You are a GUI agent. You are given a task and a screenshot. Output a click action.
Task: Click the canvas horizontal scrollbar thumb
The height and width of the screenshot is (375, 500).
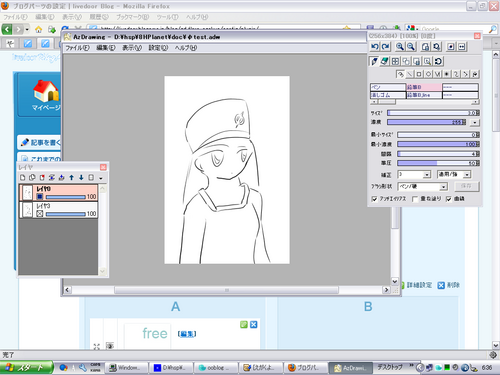(227, 290)
